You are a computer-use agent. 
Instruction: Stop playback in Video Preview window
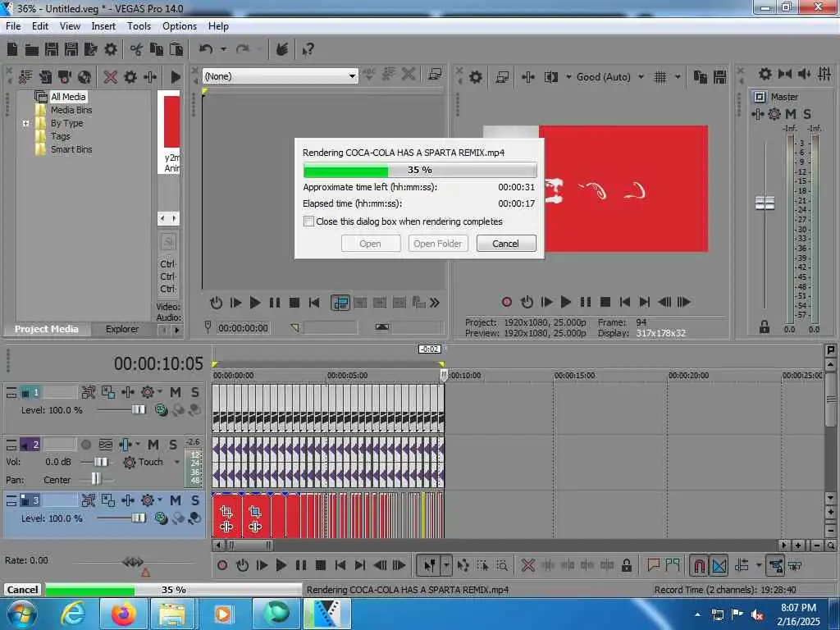pyautogui.click(x=605, y=302)
